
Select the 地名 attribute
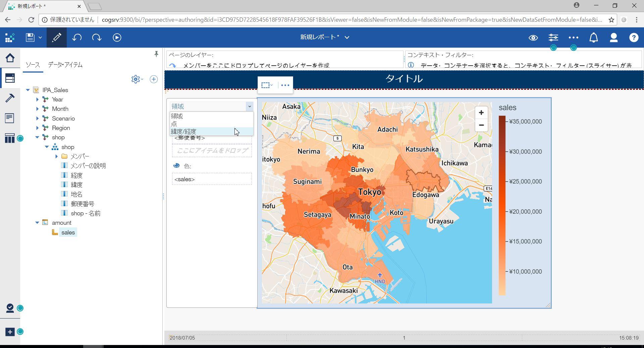pyautogui.click(x=76, y=194)
